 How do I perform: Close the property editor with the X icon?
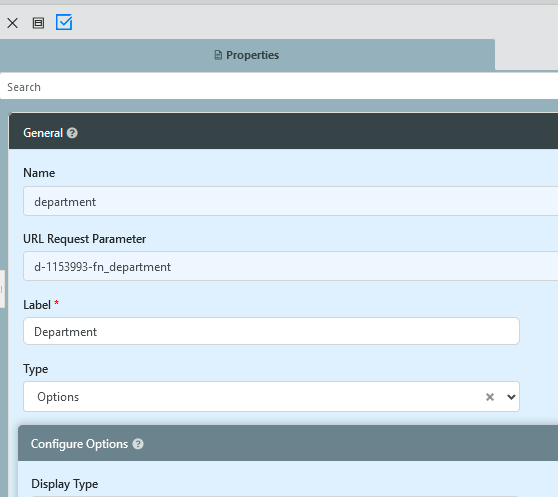[12, 23]
